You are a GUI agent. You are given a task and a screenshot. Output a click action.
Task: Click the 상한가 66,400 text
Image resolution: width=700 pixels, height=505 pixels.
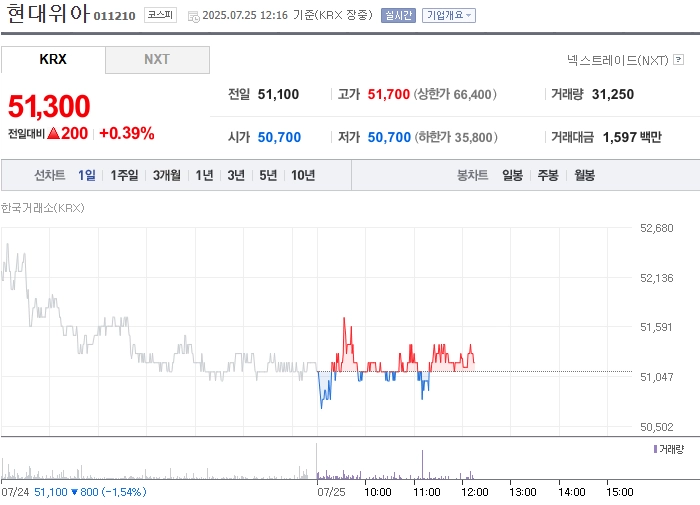coord(455,94)
